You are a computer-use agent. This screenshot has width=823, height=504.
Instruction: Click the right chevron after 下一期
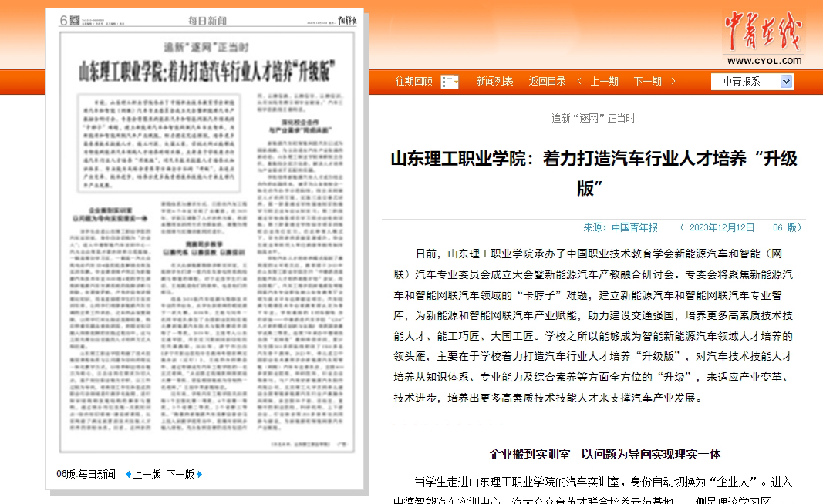(673, 81)
